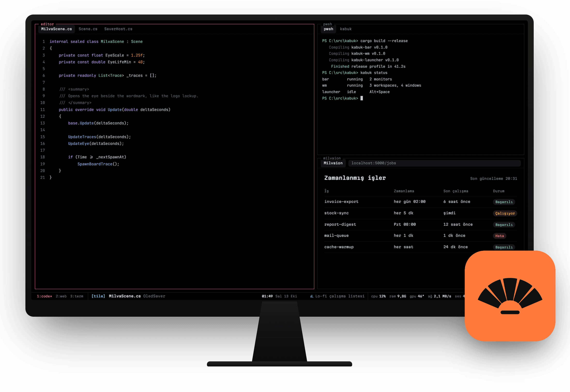Click the Başarılı badge for cache-warmup

503,247
